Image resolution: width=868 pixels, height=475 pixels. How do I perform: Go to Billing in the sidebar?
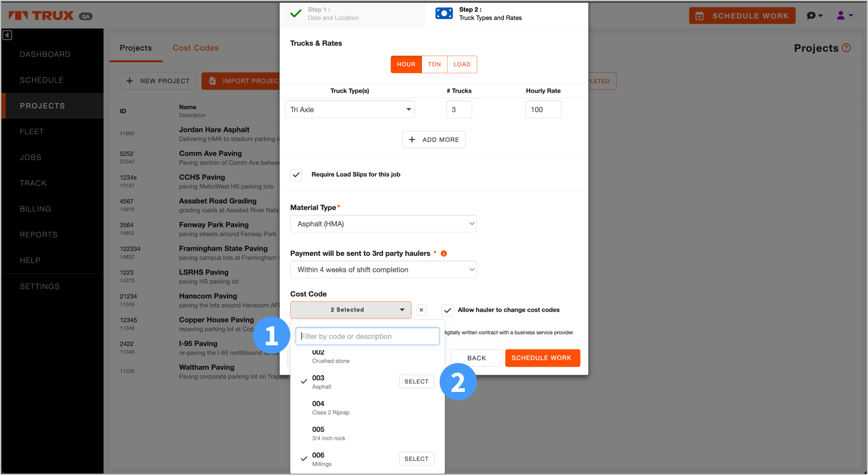35,209
